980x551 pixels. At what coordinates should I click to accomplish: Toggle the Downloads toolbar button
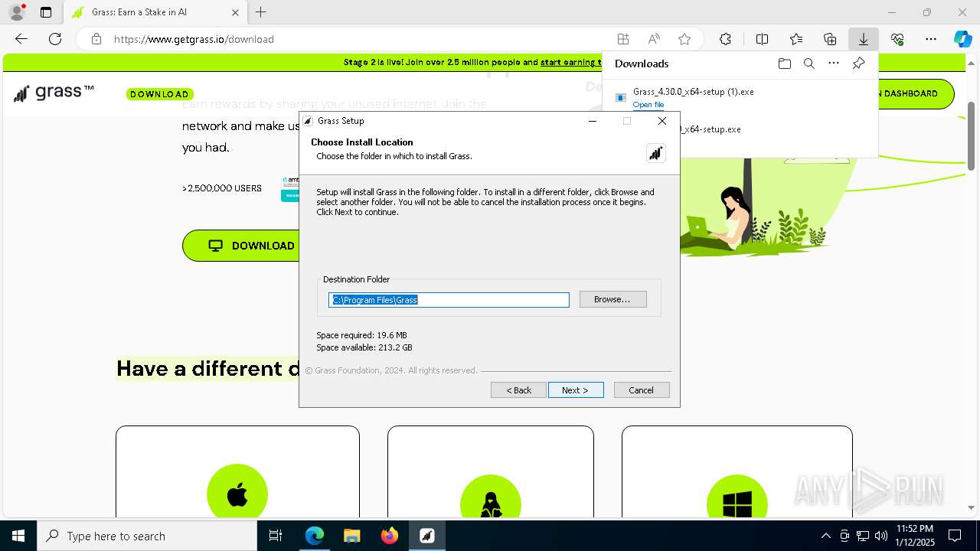click(x=863, y=39)
